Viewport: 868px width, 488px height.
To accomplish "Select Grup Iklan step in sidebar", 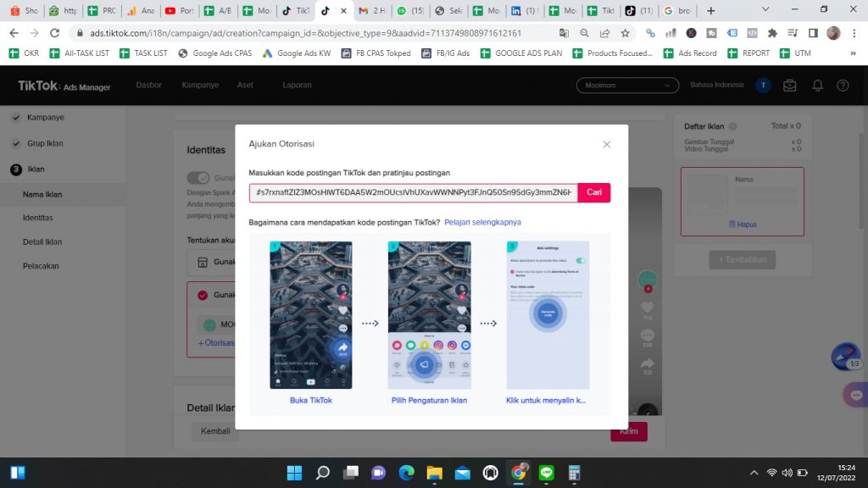I will [45, 143].
